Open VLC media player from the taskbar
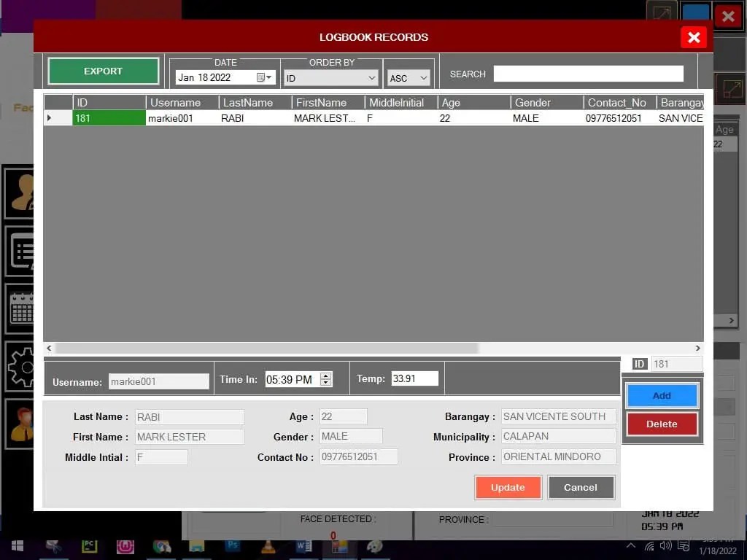 point(268,546)
